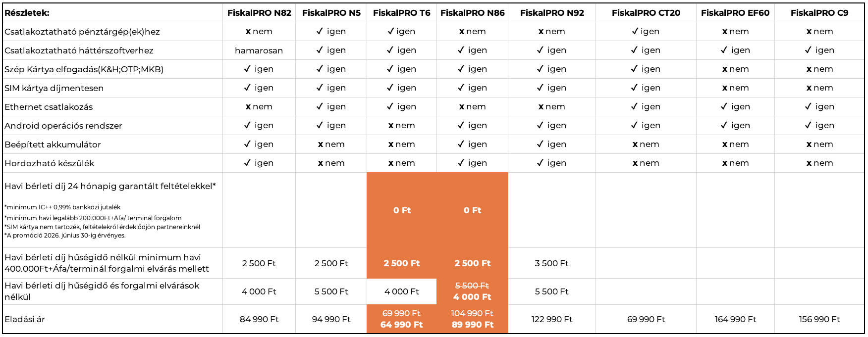Screen dimensions: 868x337
Task: Click the 164 990 Ft sale price
Action: click(x=735, y=319)
